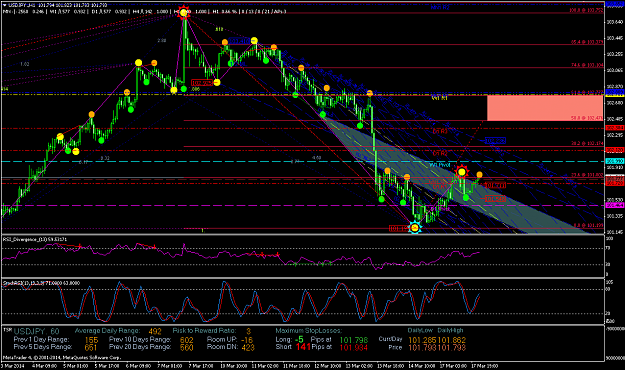Click the orange dot on the rightmost candle
625x370 pixels.
click(480, 175)
